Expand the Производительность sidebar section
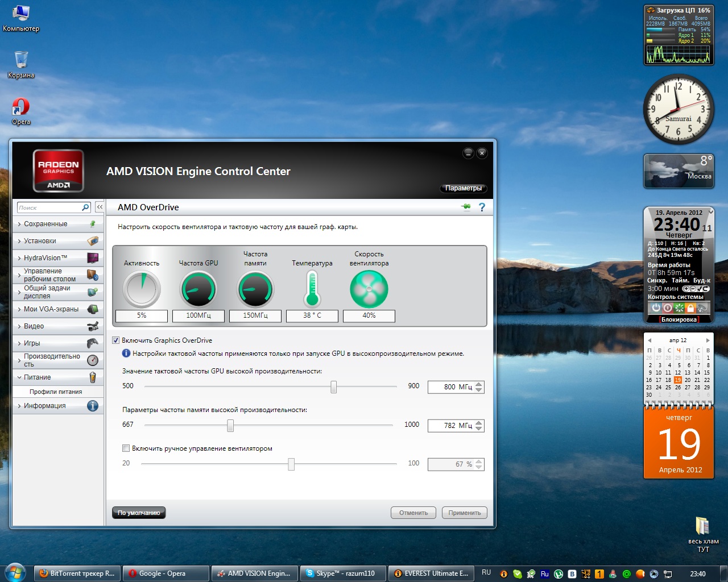This screenshot has width=728, height=582. click(58, 360)
